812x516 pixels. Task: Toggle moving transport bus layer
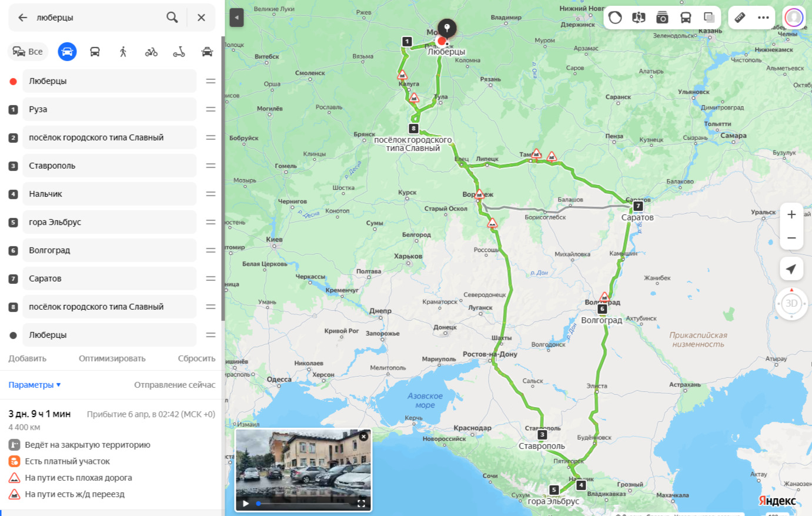coord(686,18)
